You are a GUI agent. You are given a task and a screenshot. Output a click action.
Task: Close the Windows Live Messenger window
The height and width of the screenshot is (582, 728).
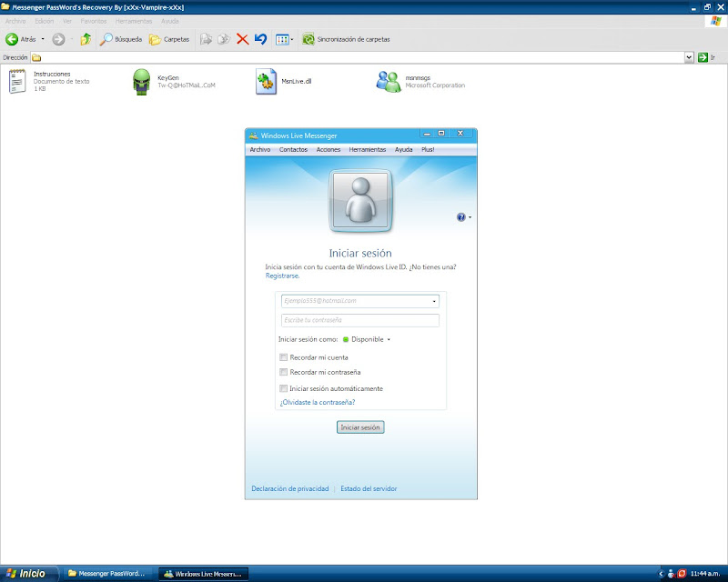(460, 134)
